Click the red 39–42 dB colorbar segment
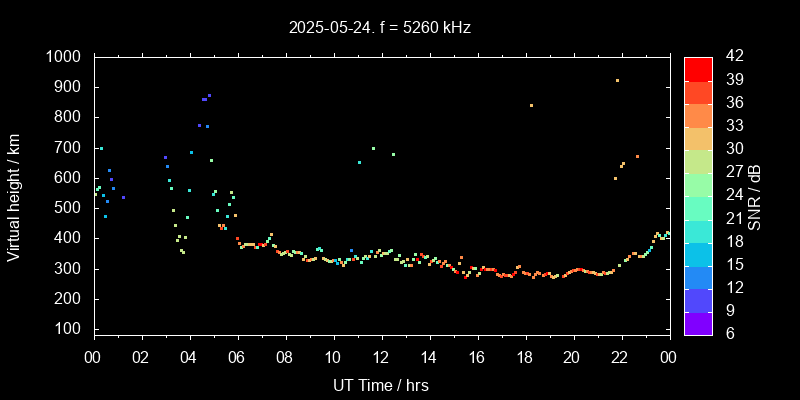The width and height of the screenshot is (800, 400). coord(698,68)
